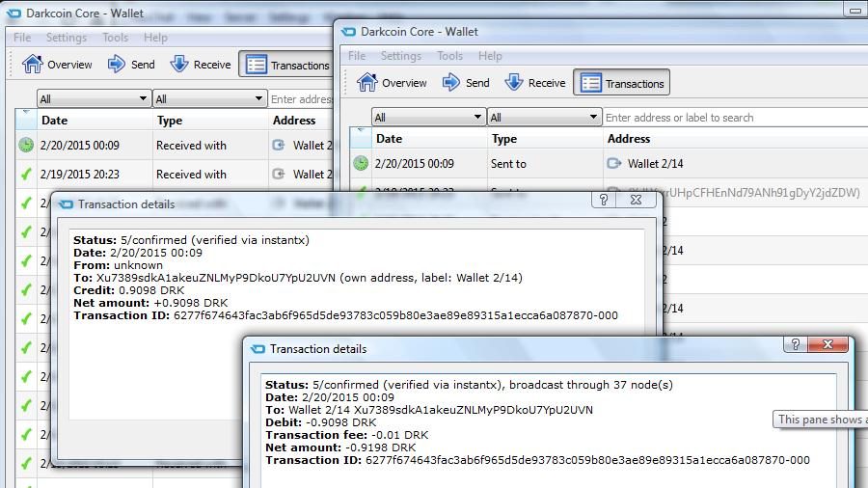Click 'Net amount: -0.9198 DRK' line
Viewport: 868px width, 488px height.
point(340,447)
